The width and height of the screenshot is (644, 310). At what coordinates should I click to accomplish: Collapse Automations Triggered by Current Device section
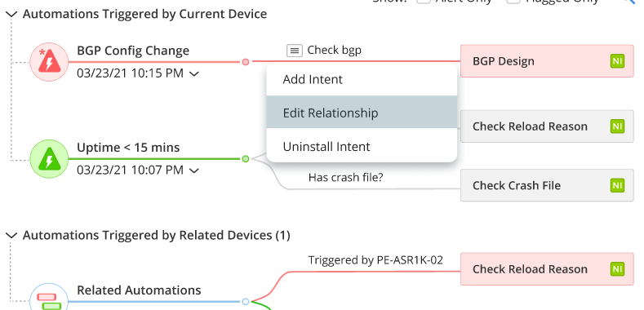click(x=12, y=15)
